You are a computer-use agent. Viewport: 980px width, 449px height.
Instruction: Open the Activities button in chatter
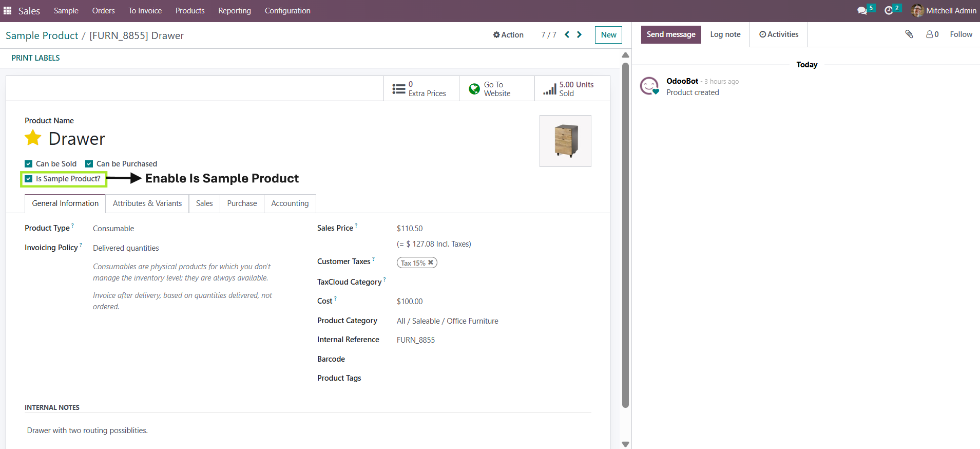click(x=779, y=34)
